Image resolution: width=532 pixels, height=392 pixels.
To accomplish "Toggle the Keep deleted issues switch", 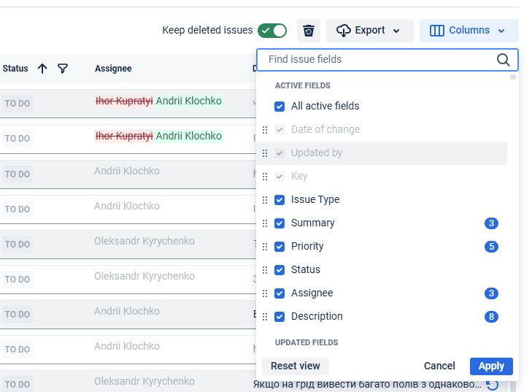I will (x=273, y=31).
